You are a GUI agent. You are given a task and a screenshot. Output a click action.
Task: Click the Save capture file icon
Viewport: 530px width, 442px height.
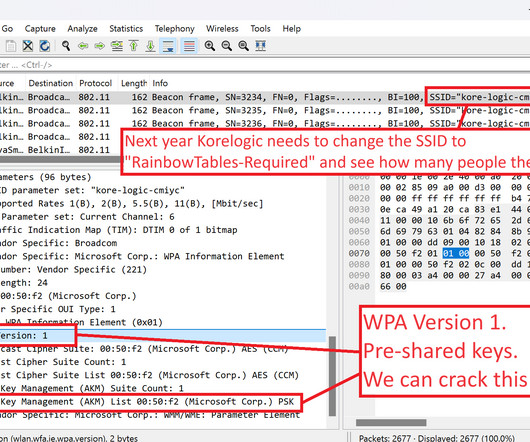[11, 46]
